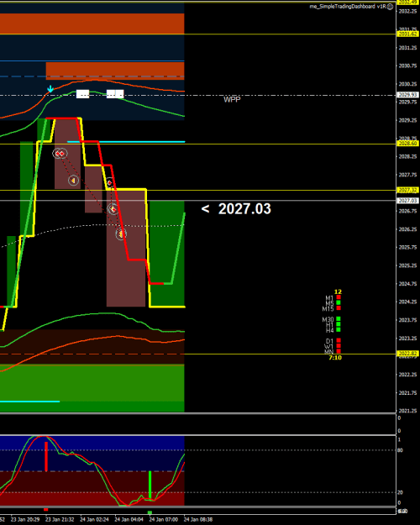Click the M15 red timeframe indicator
Viewport: 420px width, 525px height.
click(x=339, y=308)
